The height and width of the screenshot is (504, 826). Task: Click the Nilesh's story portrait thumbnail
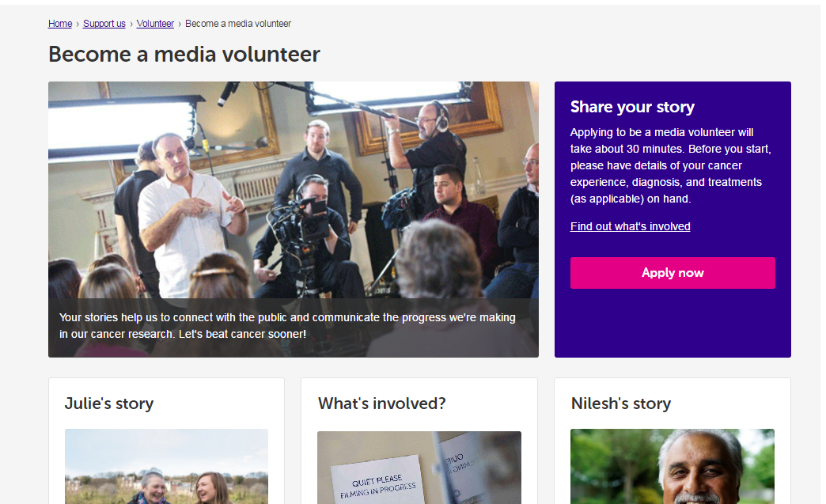pos(673,467)
